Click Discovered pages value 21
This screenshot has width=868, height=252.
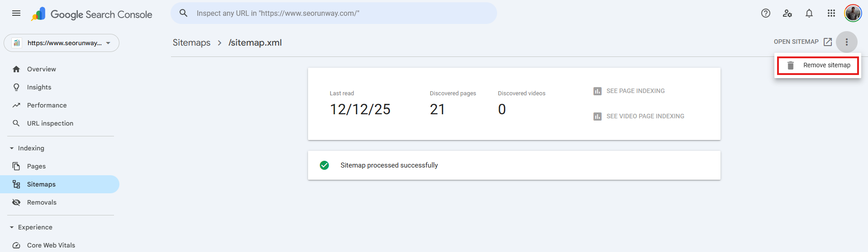pos(437,109)
